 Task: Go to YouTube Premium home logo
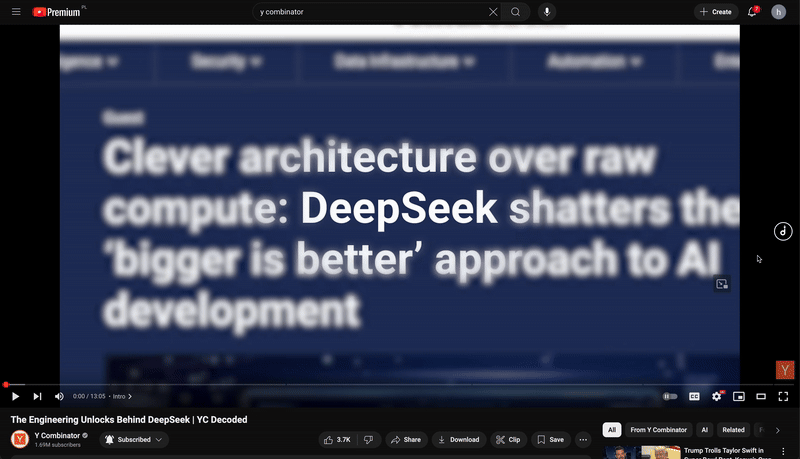tap(57, 12)
